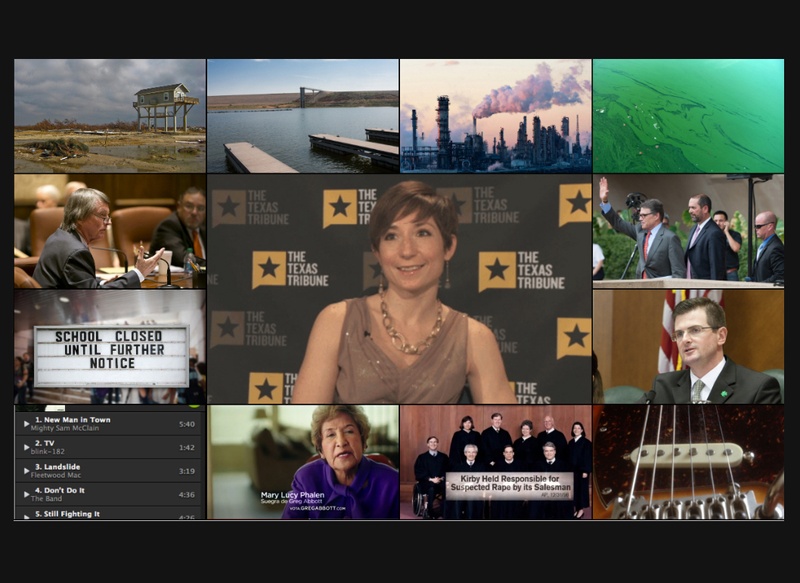The image size is (800, 583).
Task: Select the track title Still Fighting It
Action: [x=71, y=514]
